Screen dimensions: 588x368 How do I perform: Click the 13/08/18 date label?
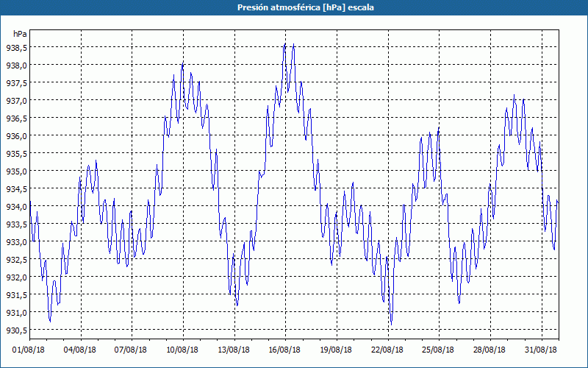coord(234,350)
